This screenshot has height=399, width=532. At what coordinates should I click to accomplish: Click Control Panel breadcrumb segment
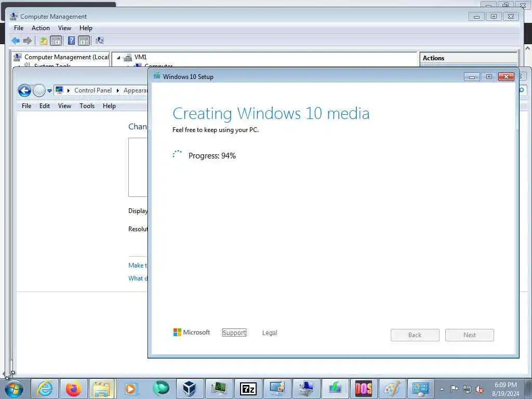point(93,90)
